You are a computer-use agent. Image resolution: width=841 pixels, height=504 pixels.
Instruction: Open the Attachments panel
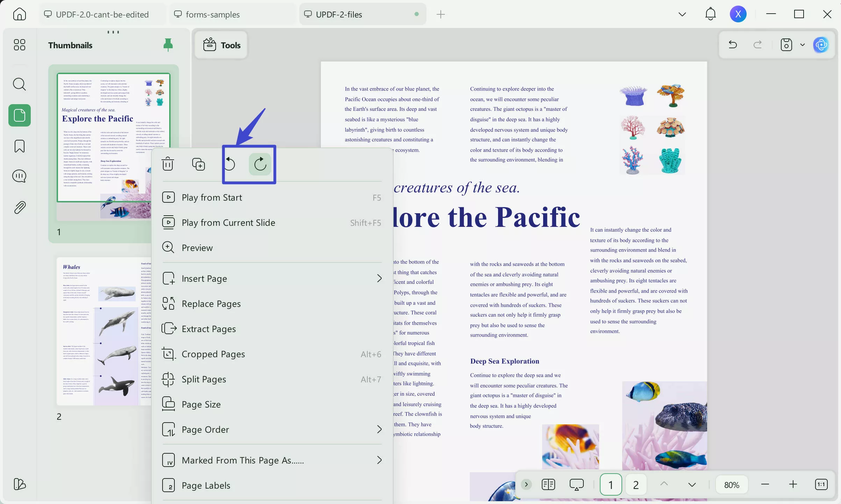(x=19, y=207)
